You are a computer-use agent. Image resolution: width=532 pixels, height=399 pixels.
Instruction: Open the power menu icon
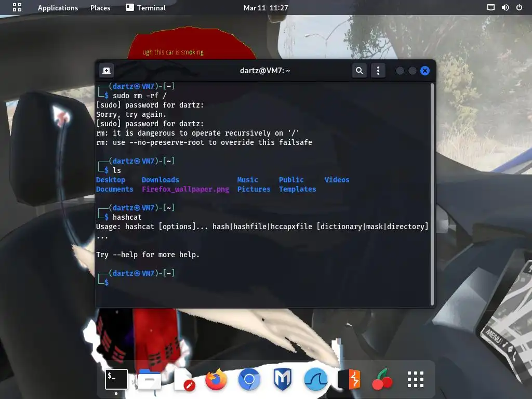coord(519,7)
